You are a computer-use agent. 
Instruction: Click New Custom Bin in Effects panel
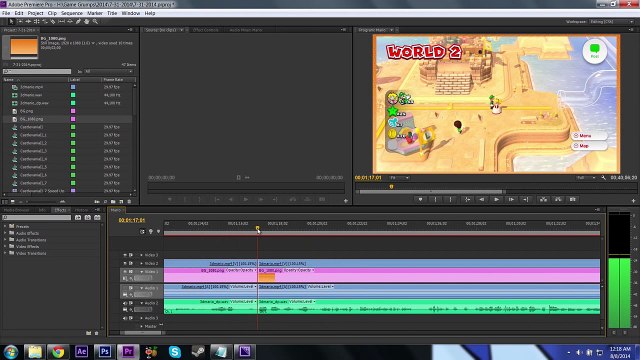(x=89, y=333)
